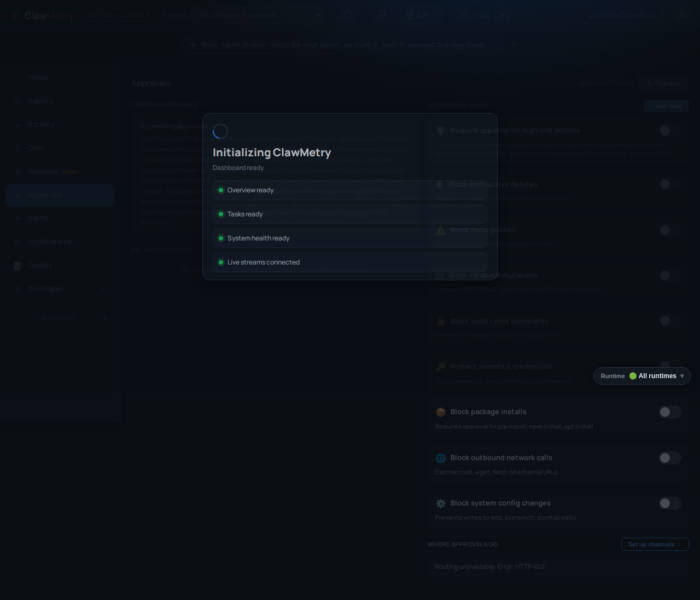Click the Agents list icon in sidebar
Image resolution: width=700 pixels, height=600 pixels.
(17, 101)
